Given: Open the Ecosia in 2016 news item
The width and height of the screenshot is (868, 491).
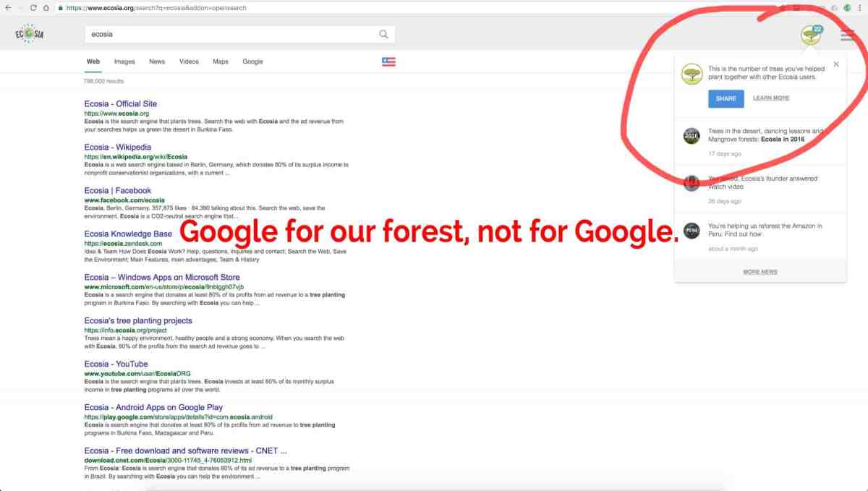Looking at the screenshot, I should [766, 135].
